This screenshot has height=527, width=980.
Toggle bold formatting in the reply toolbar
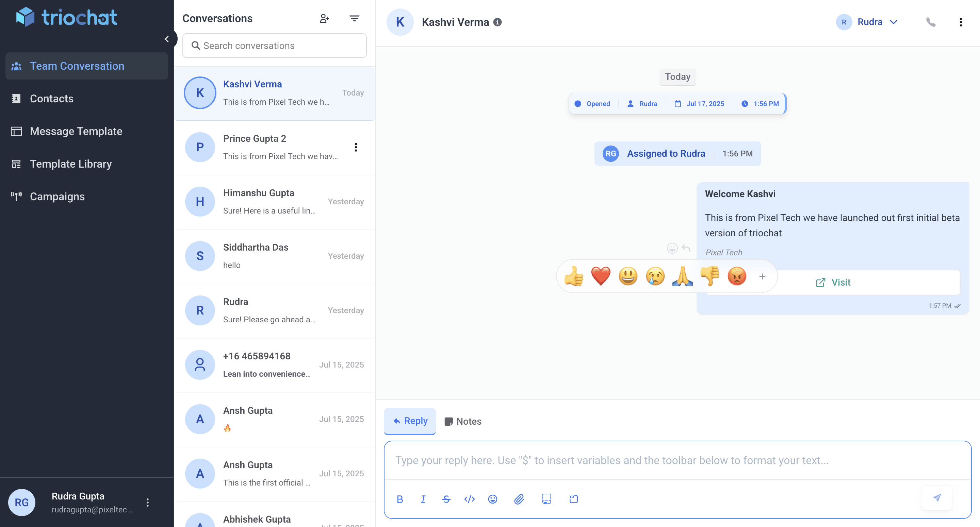[400, 499]
